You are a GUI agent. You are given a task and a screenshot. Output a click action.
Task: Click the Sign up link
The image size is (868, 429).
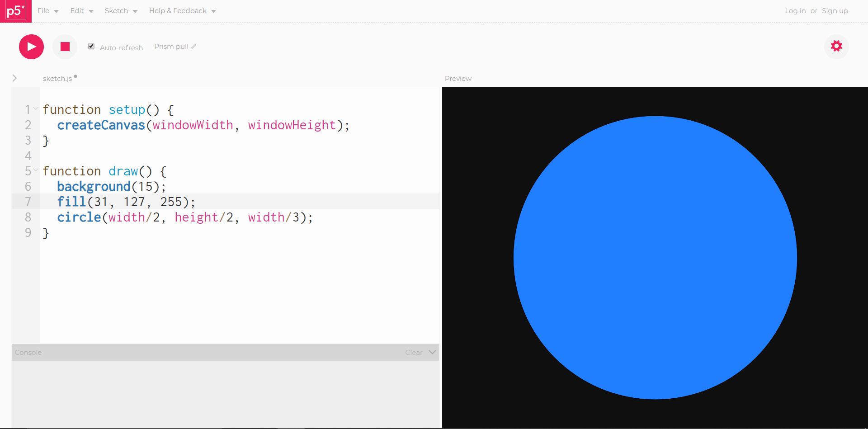click(x=835, y=11)
